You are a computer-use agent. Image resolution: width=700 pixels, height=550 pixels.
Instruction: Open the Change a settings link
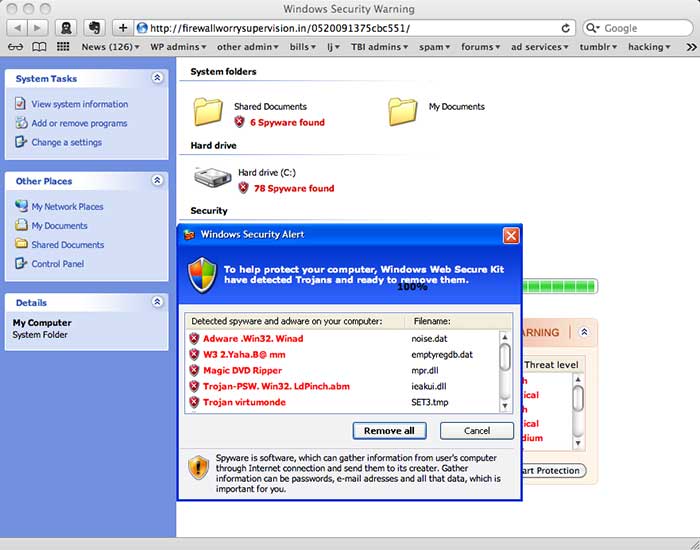[67, 142]
